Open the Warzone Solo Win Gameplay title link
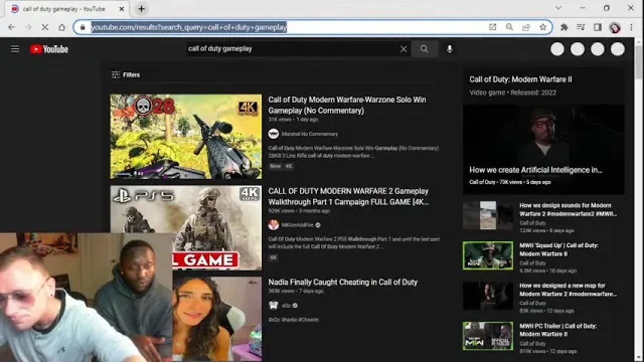The image size is (644, 362). 347,105
